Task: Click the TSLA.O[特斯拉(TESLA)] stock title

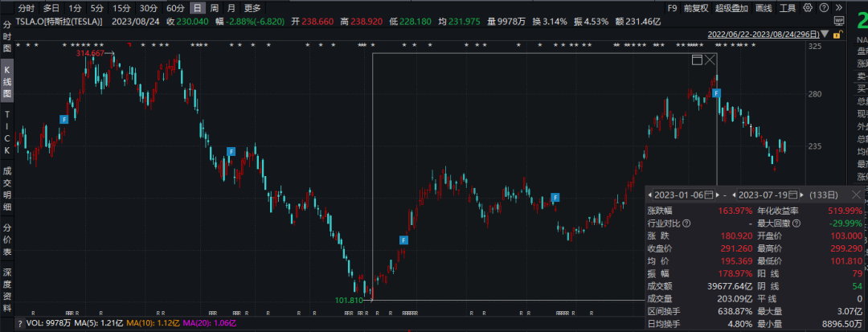Action: [60, 22]
